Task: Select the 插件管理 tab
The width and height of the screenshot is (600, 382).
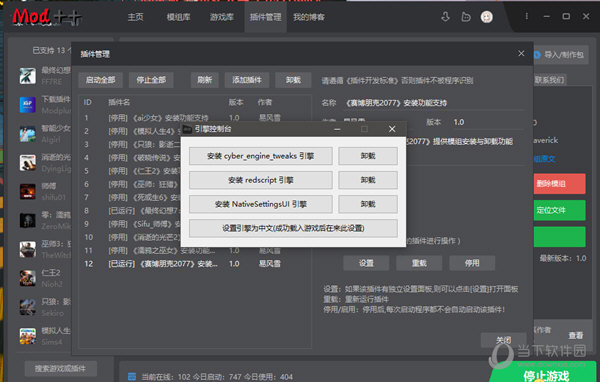Action: click(266, 17)
